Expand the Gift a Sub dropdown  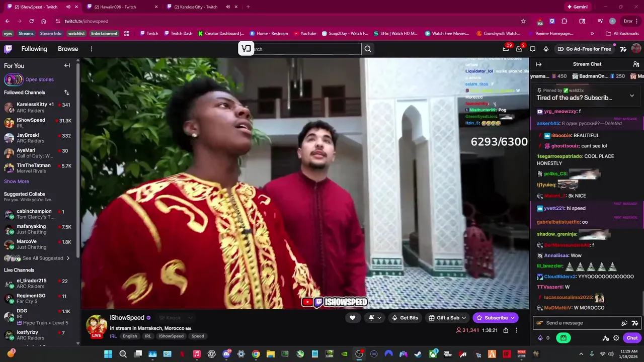tap(448, 318)
